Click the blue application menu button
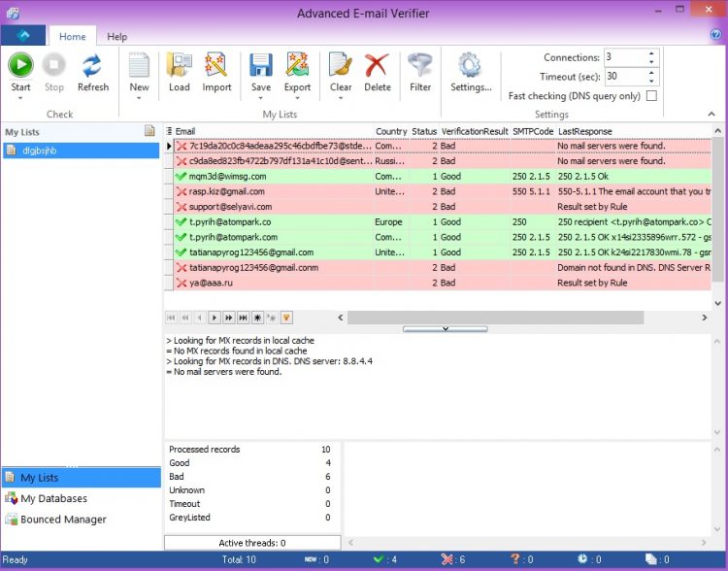 pyautogui.click(x=23, y=35)
